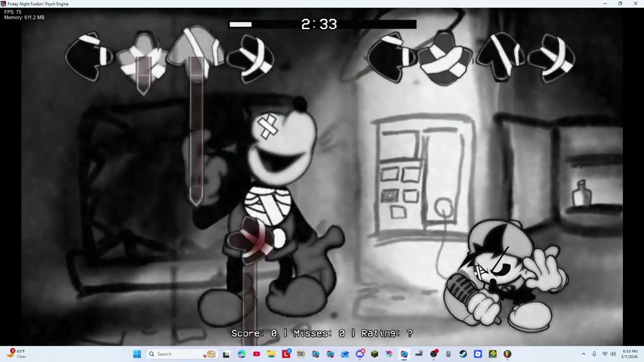The image size is (644, 362).
Task: Switch to OBS Studio on the taskbar
Action: (434, 354)
